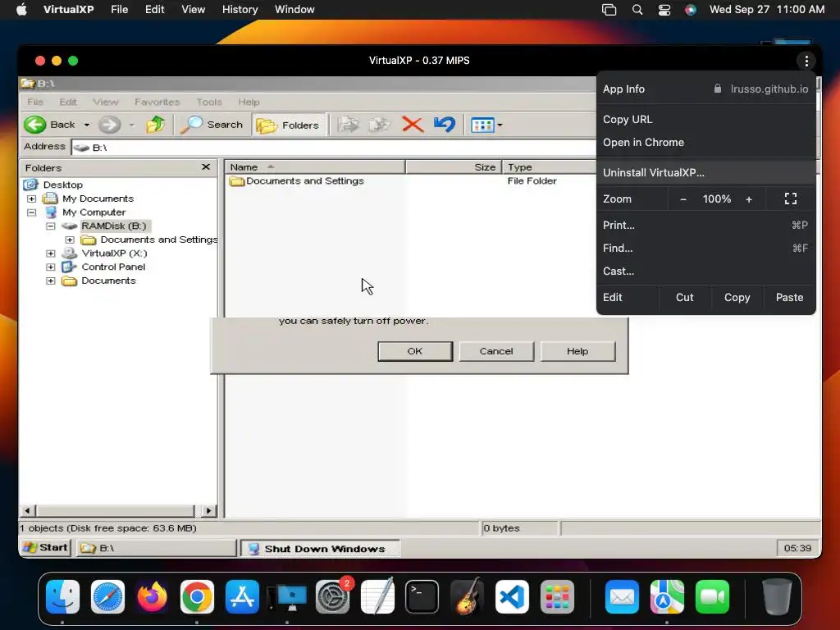This screenshot has width=840, height=630.
Task: Expand Documents tree node
Action: click(51, 281)
